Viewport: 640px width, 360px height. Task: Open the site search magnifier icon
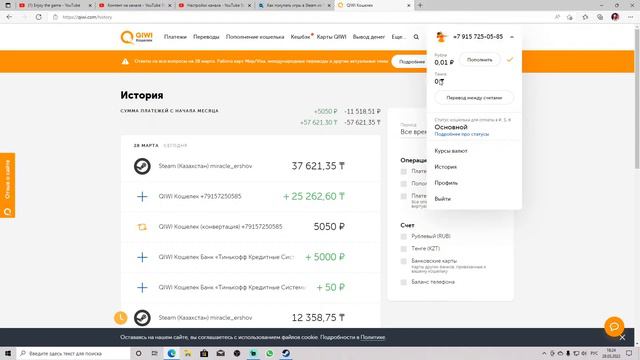tap(416, 37)
